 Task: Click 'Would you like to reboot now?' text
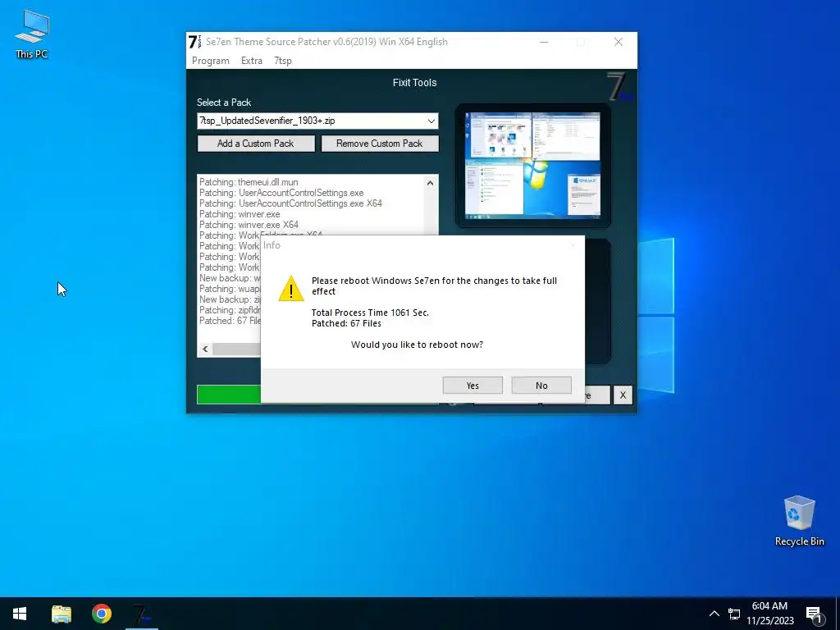[417, 345]
